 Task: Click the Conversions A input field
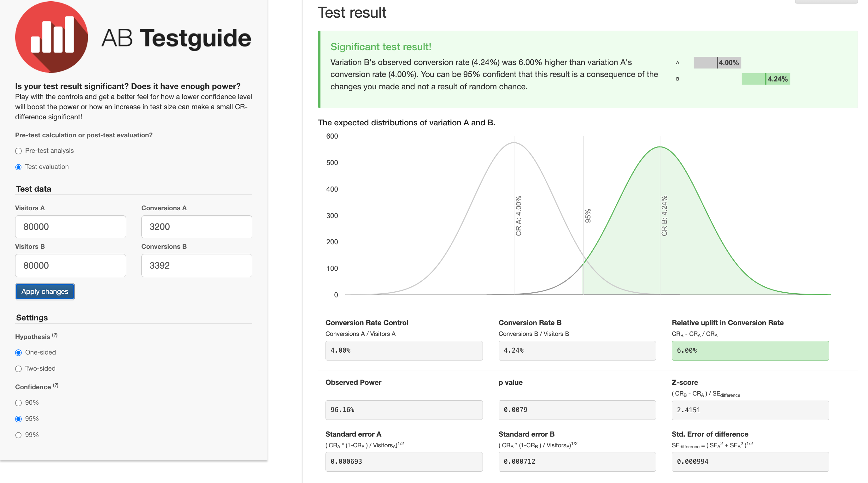[196, 227]
